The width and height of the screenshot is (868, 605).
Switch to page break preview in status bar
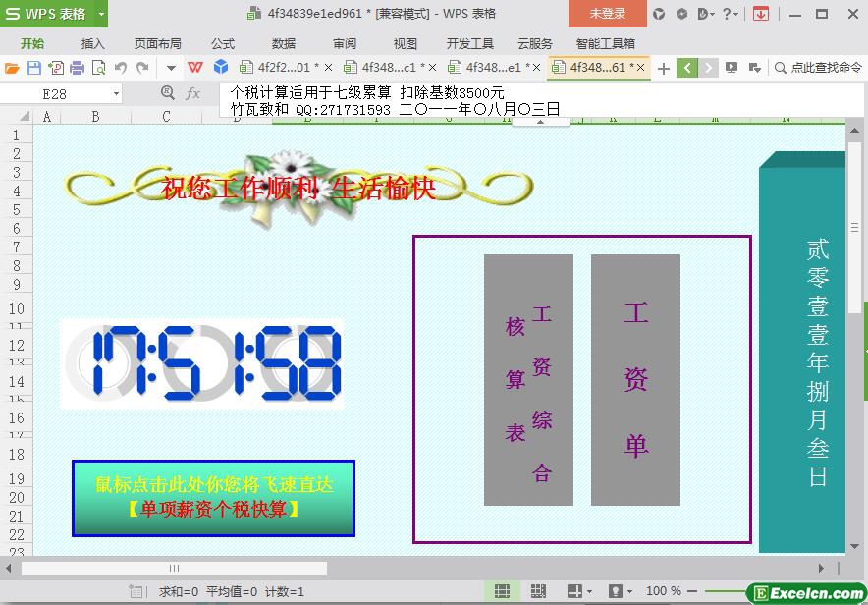[x=538, y=591]
